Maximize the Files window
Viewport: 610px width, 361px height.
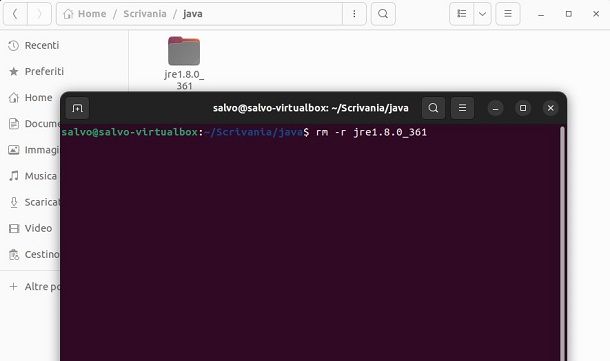pos(568,14)
